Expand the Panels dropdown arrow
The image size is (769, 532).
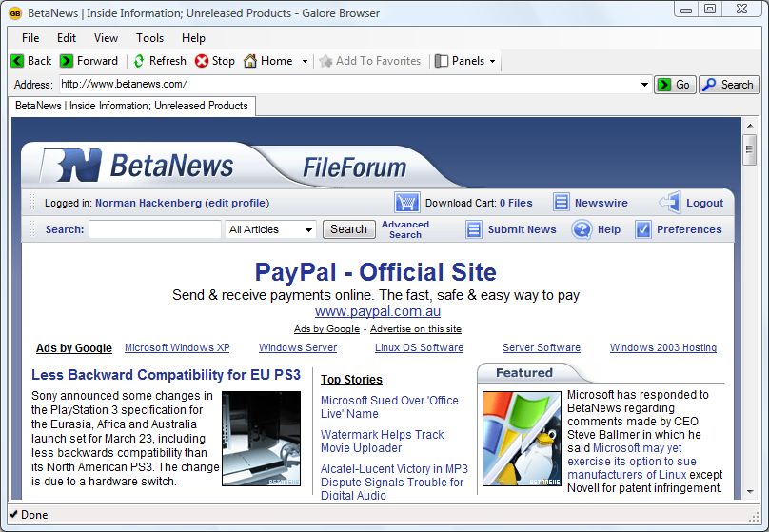click(492, 61)
